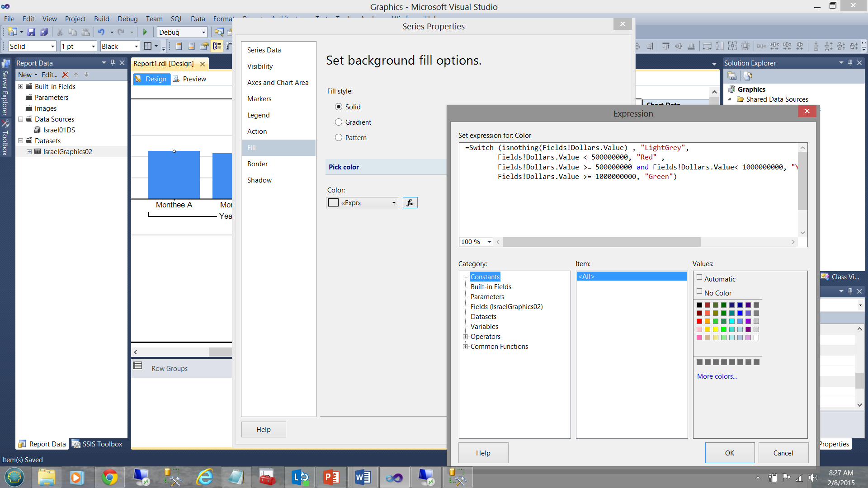The image size is (868, 488).
Task: Open the Color «Expr» dropdown
Action: (x=394, y=203)
